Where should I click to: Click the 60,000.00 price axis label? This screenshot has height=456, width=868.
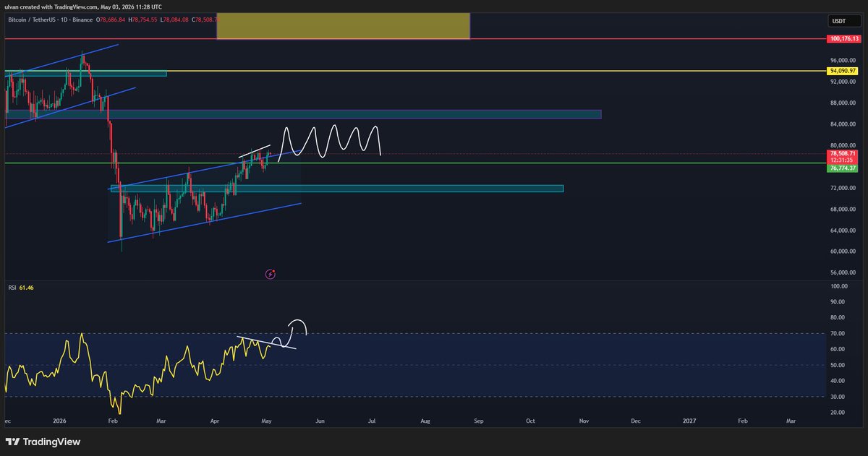coord(843,251)
